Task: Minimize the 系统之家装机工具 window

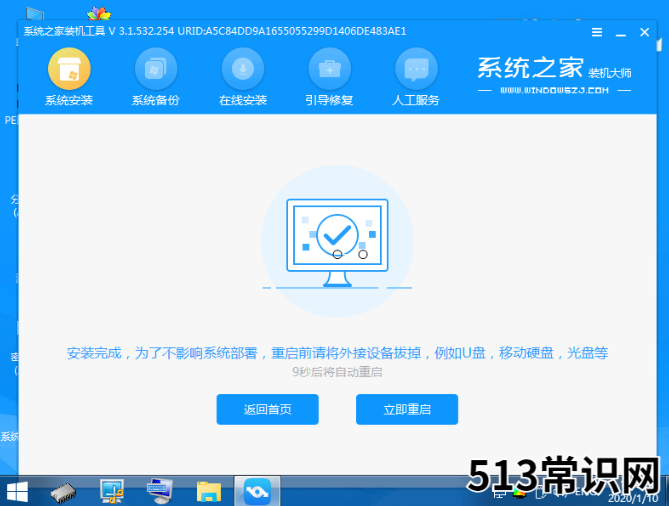Action: (x=621, y=33)
